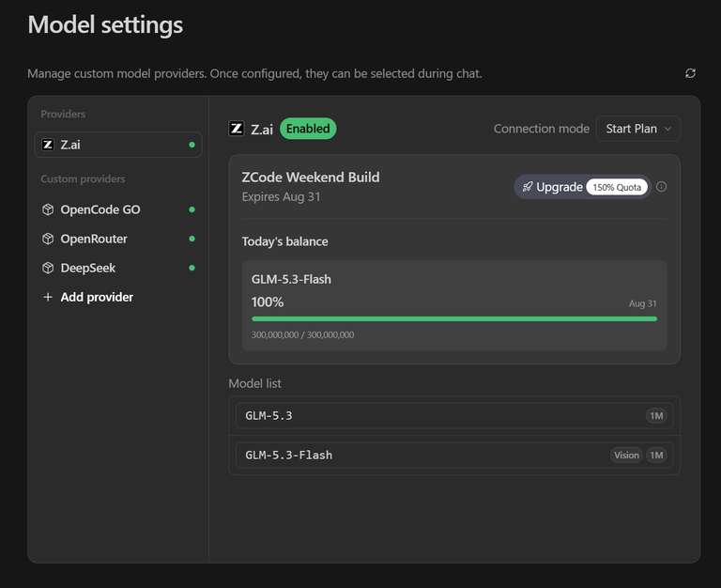Image resolution: width=721 pixels, height=588 pixels.
Task: Click the Z.ai logo in providers sidebar
Action: coord(47,145)
